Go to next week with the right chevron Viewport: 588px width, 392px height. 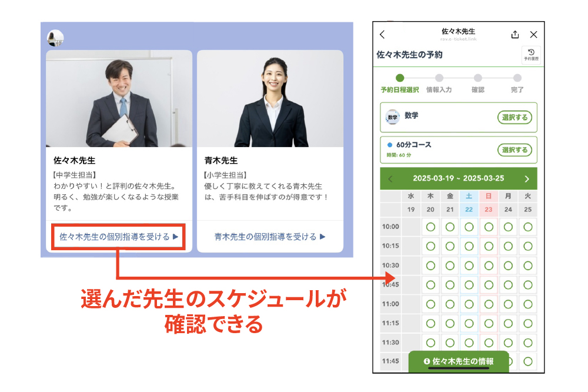527,179
